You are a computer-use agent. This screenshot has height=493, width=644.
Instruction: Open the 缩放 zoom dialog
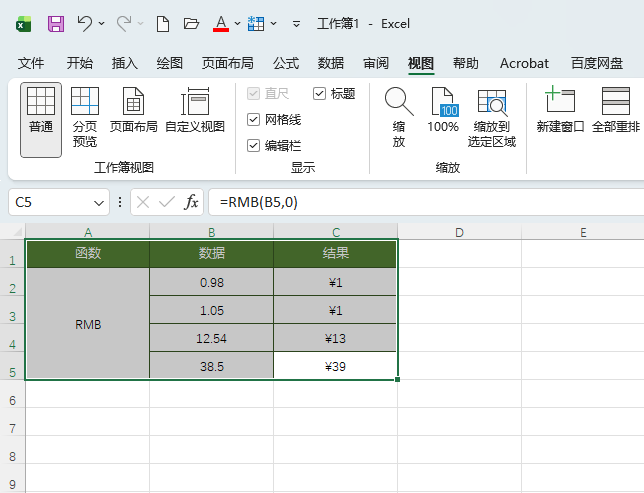(x=399, y=117)
